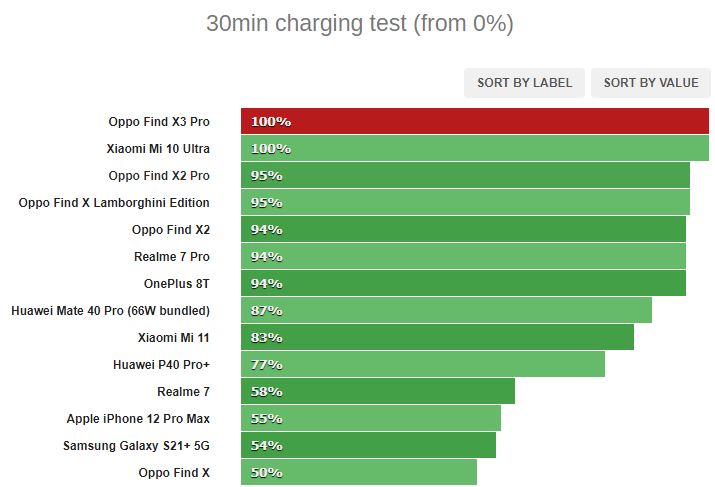Click the Oppo Find X Lamborghini Edition bar
The image size is (715, 487).
[465, 202]
